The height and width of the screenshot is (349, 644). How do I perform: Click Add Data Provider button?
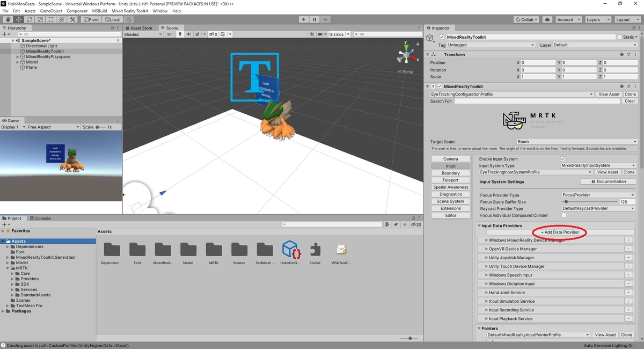[x=560, y=232]
